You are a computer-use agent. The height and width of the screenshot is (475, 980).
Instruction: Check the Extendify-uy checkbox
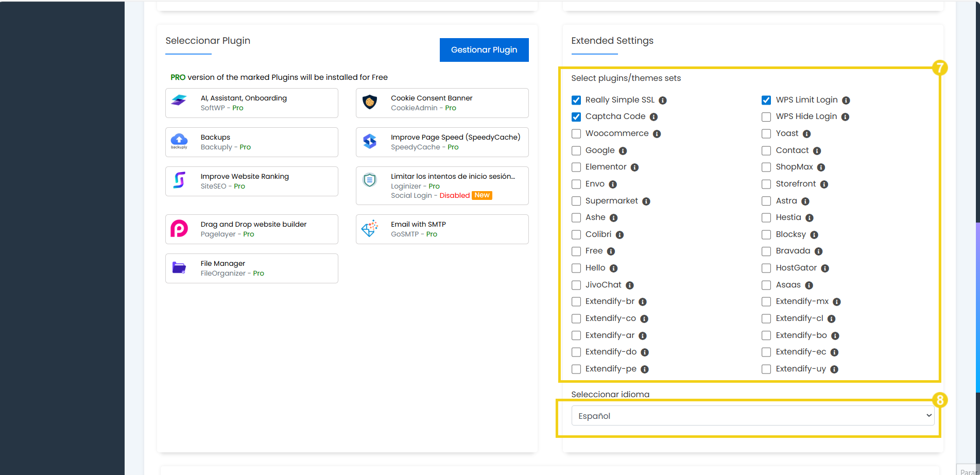pyautogui.click(x=766, y=369)
